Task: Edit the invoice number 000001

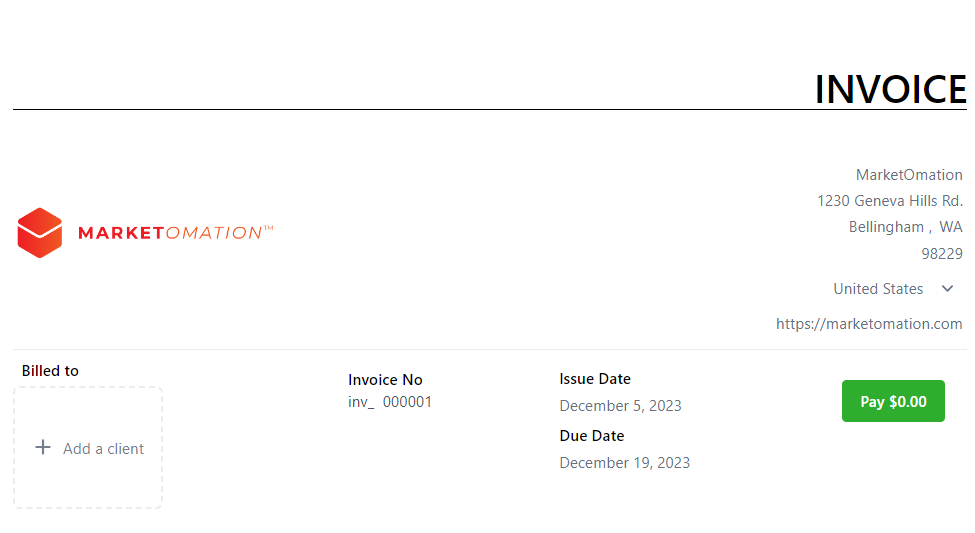Action: click(407, 402)
